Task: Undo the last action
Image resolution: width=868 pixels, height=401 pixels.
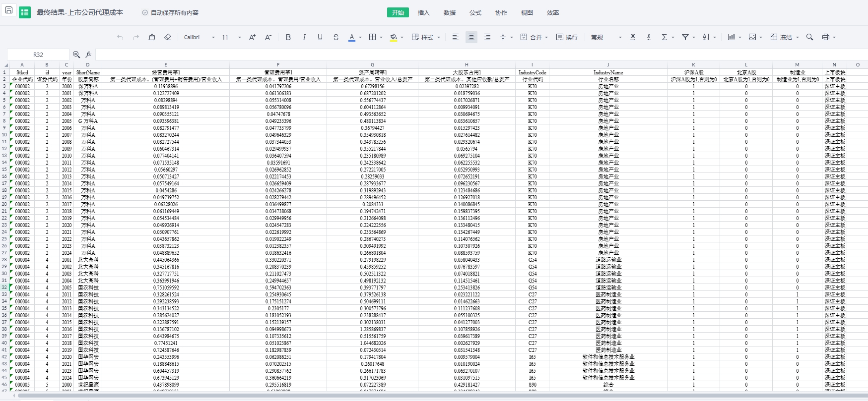Action: 120,37
